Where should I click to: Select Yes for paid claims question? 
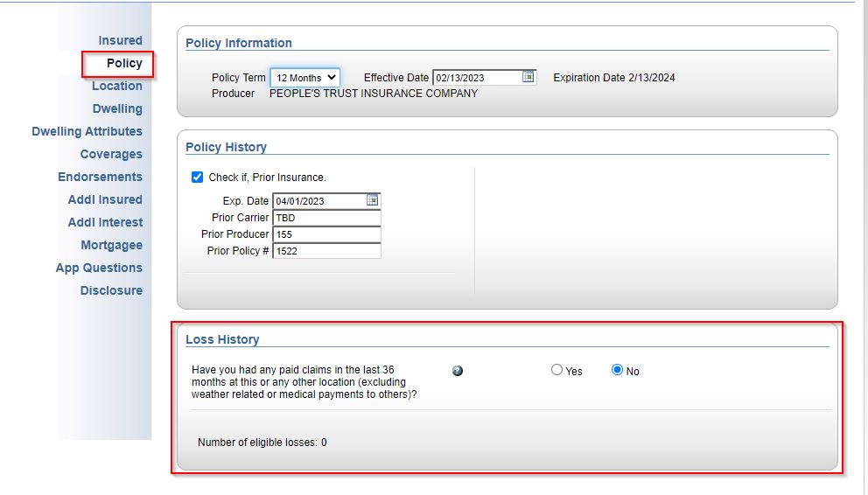(557, 370)
